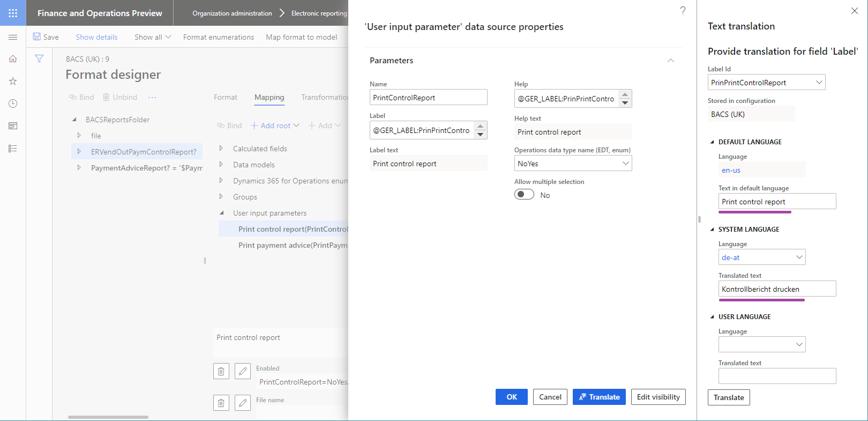The width and height of the screenshot is (868, 421).
Task: Click the Label field scroll-down arrow
Action: (481, 134)
